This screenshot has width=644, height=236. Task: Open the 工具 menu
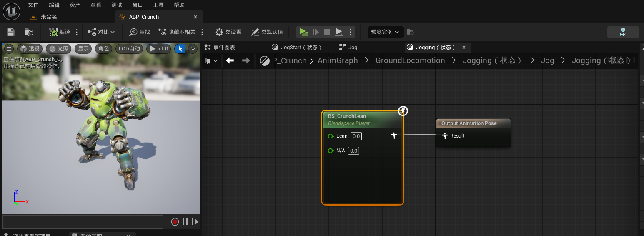tap(158, 5)
